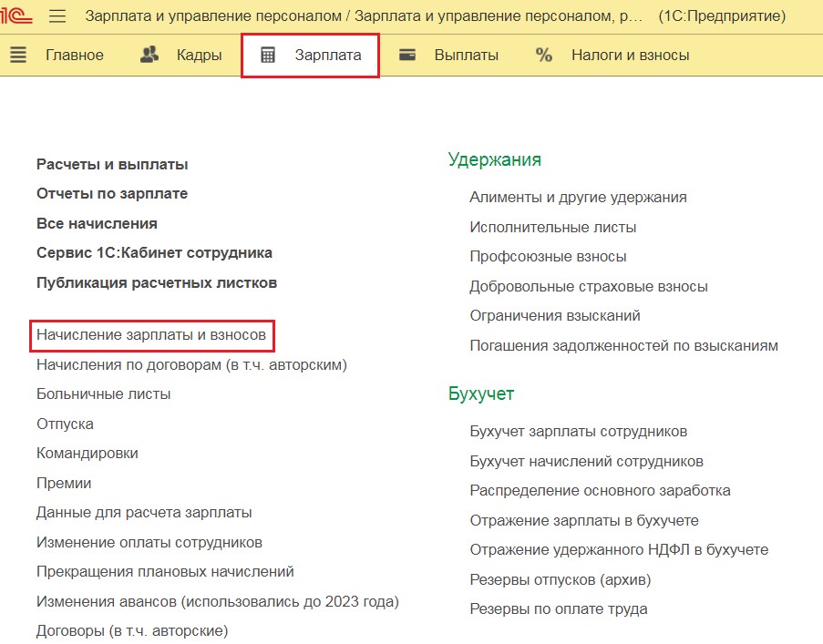Open Данные для расчета зарплаты

[144, 512]
